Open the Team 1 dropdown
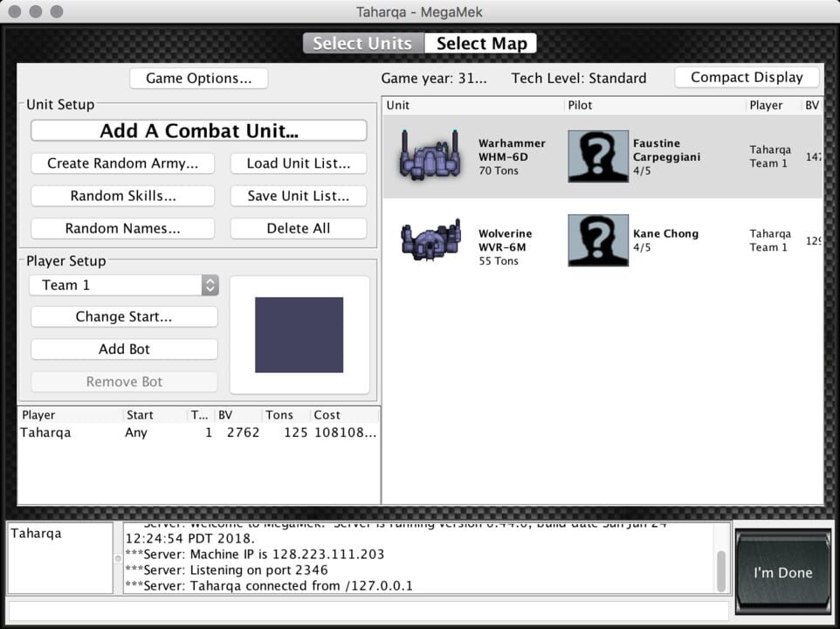Viewport: 840px width, 629px height. 123,285
